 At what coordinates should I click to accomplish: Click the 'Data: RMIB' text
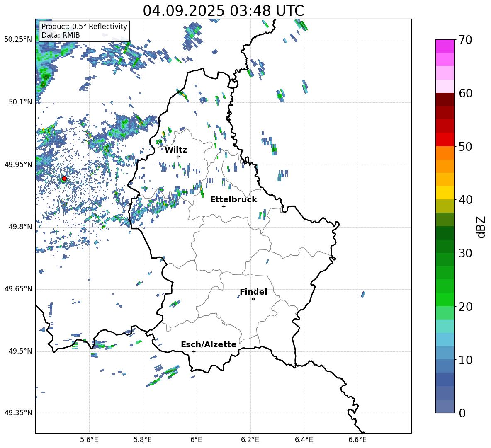click(x=61, y=35)
